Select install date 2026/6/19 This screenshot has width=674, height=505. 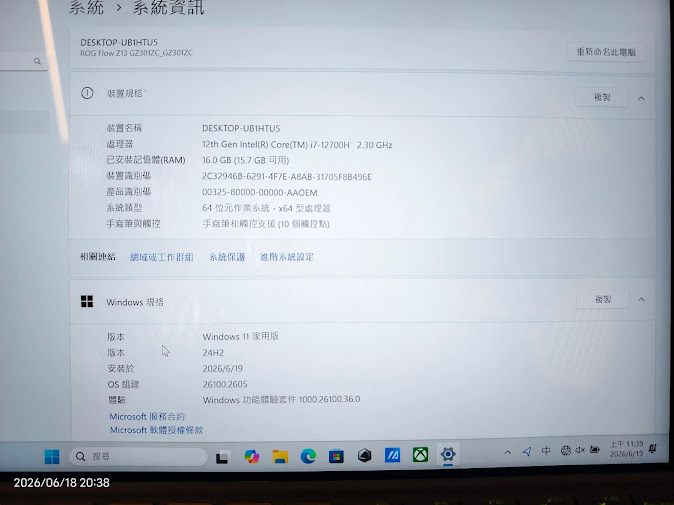pos(223,368)
